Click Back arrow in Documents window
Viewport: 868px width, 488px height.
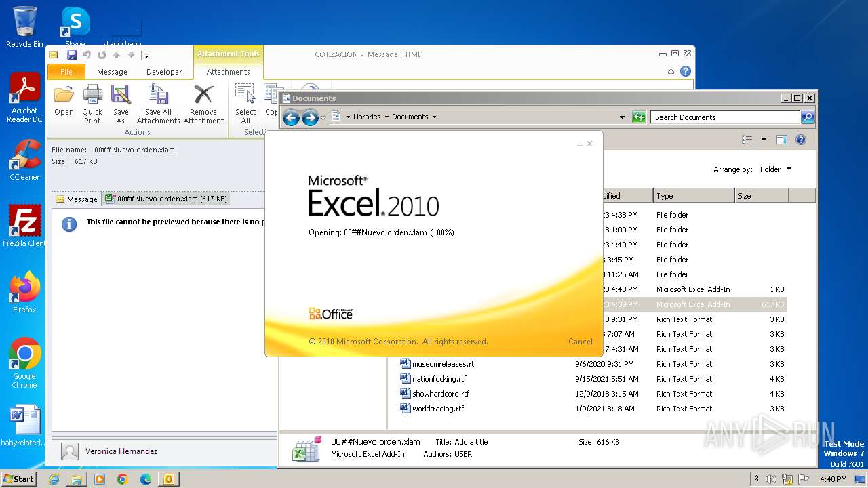(x=291, y=117)
